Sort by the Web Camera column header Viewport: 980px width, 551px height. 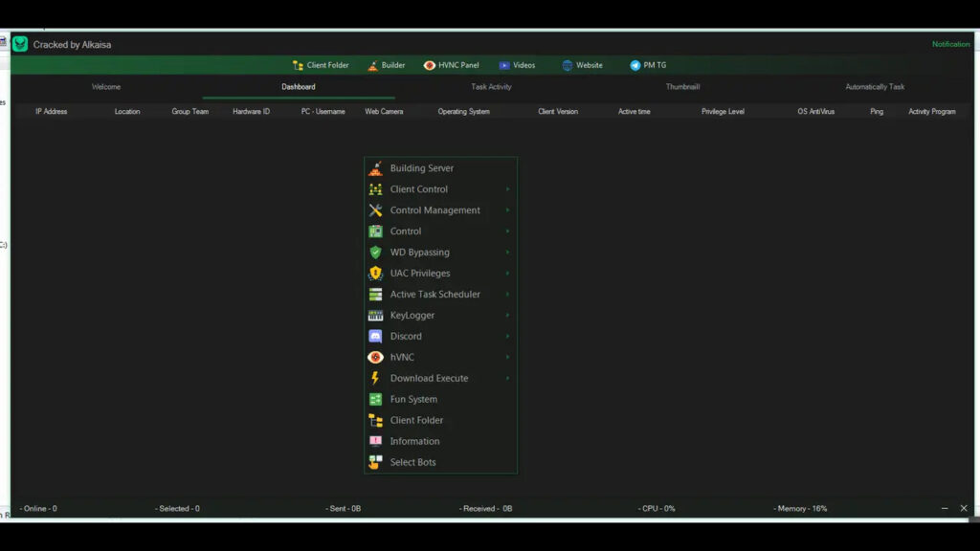384,111
